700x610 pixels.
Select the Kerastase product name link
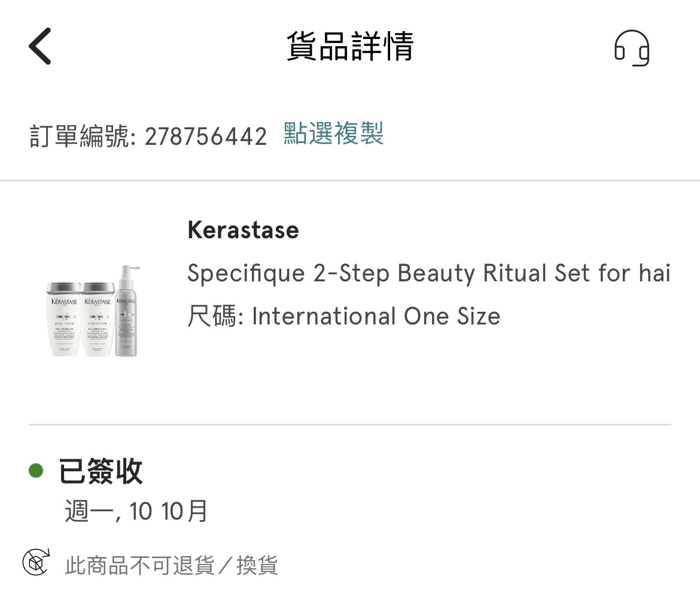point(243,230)
